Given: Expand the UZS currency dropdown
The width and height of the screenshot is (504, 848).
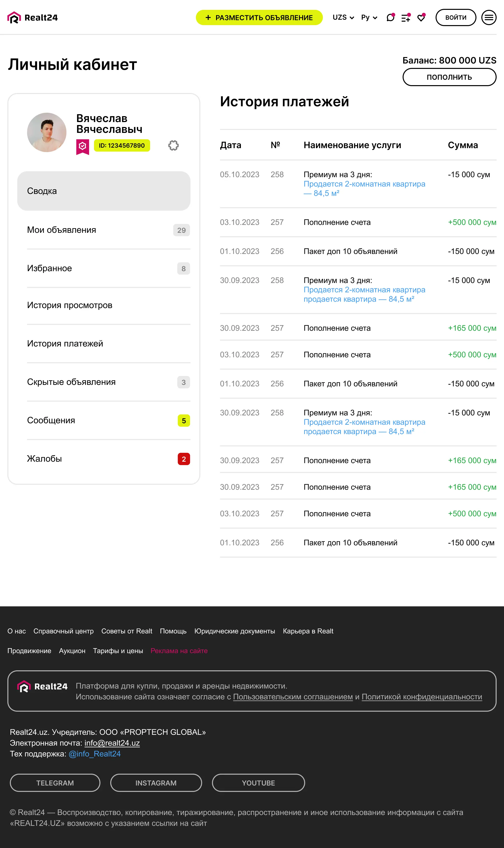Looking at the screenshot, I should pyautogui.click(x=343, y=17).
